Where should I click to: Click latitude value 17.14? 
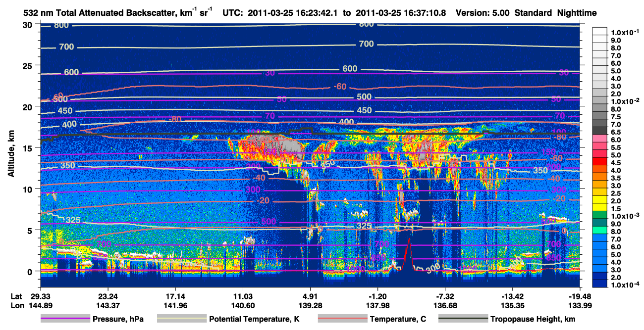tap(175, 296)
